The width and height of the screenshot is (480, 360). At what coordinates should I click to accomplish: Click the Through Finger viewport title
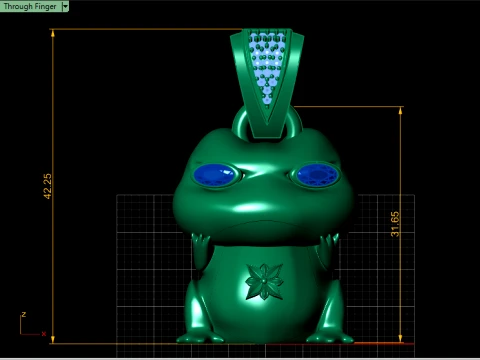(30, 6)
